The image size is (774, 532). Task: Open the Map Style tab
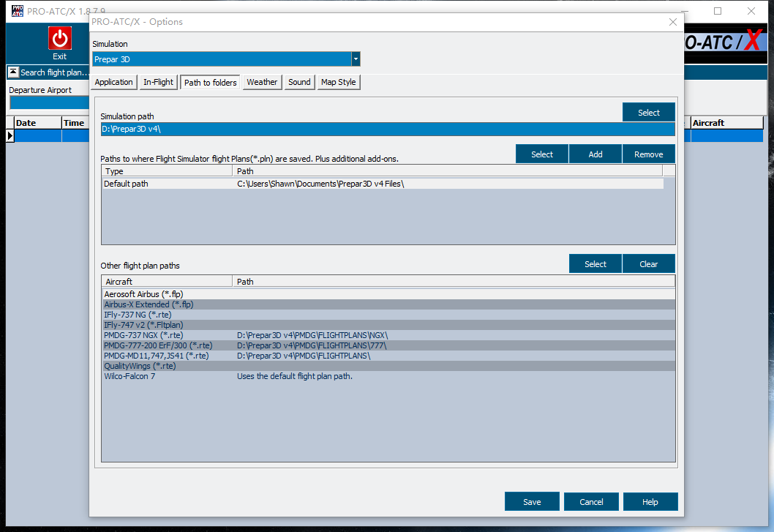(x=338, y=83)
